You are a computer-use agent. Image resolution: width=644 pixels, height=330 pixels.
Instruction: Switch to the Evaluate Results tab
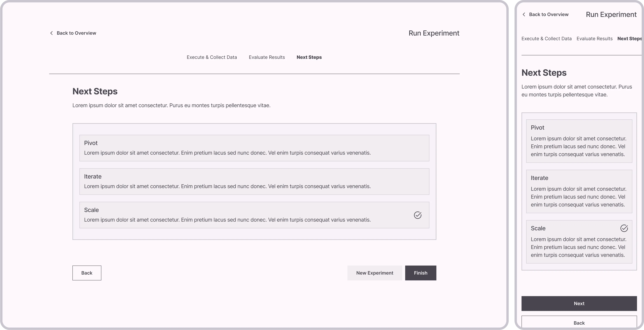click(x=267, y=57)
